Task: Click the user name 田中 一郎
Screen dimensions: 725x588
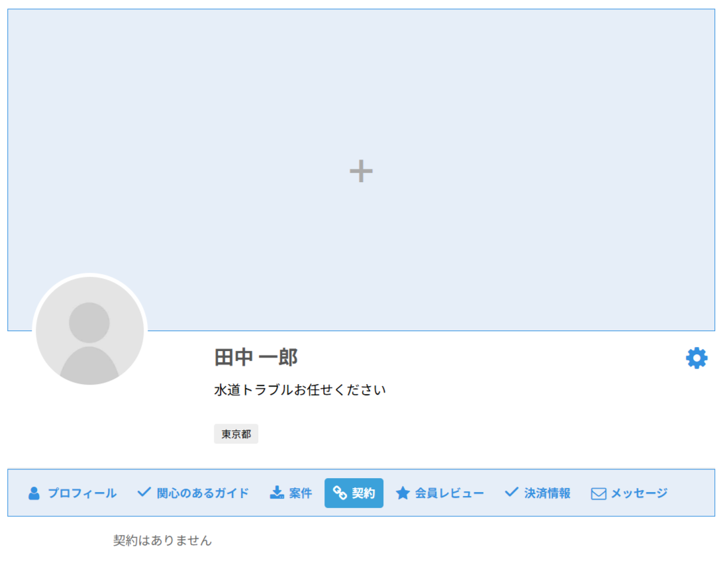Action: coord(256,358)
